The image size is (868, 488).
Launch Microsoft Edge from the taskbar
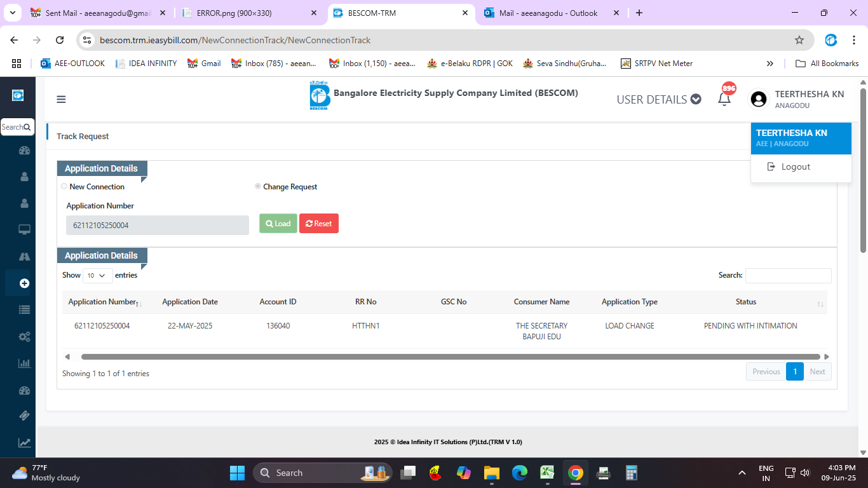pyautogui.click(x=520, y=473)
